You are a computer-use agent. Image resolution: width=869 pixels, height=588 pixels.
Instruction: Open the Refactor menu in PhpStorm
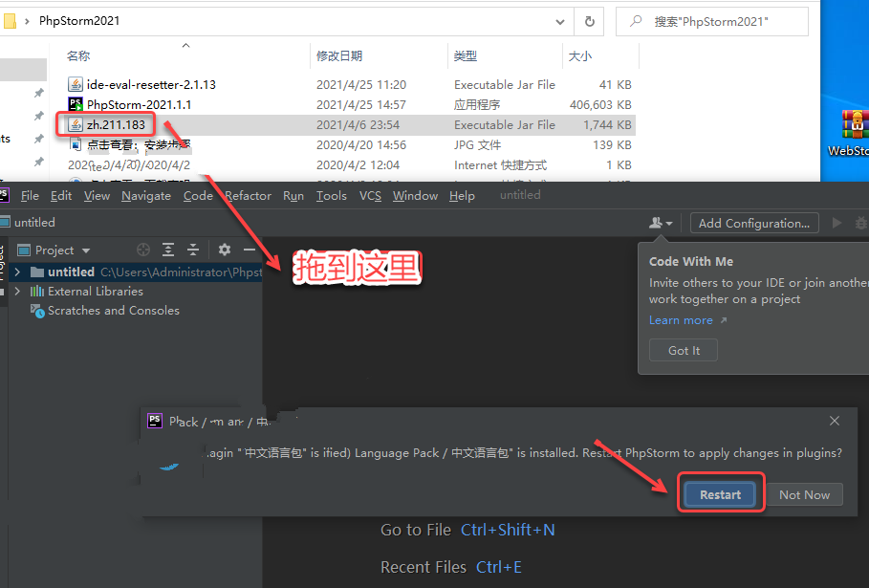click(x=248, y=196)
